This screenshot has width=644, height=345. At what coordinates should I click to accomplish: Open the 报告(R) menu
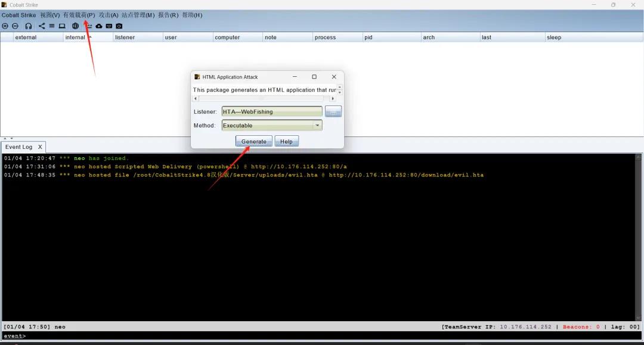point(168,15)
